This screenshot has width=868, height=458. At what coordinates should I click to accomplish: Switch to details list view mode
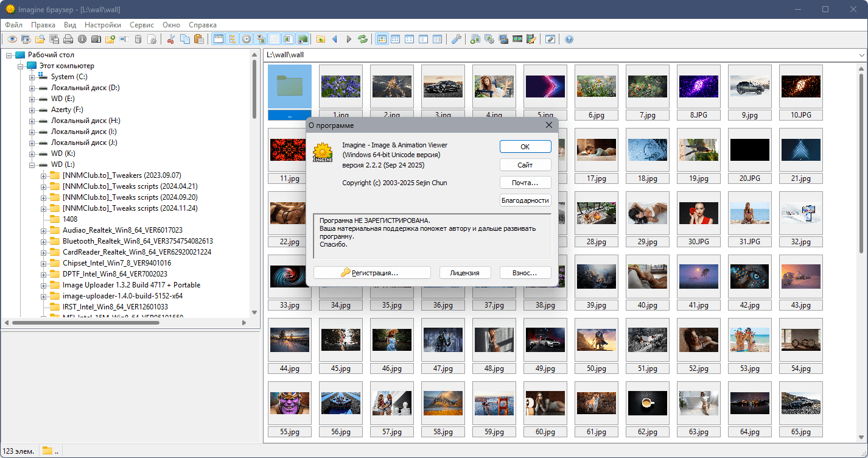click(438, 38)
